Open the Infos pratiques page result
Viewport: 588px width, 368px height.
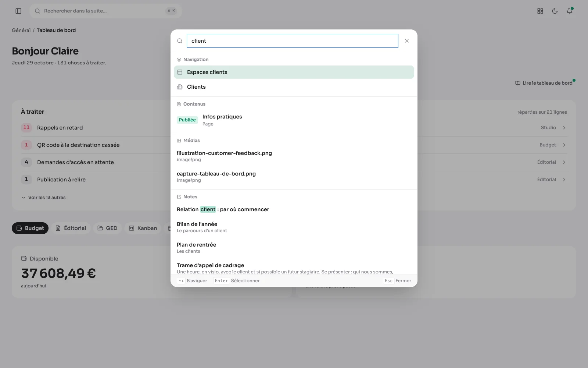[x=294, y=120]
